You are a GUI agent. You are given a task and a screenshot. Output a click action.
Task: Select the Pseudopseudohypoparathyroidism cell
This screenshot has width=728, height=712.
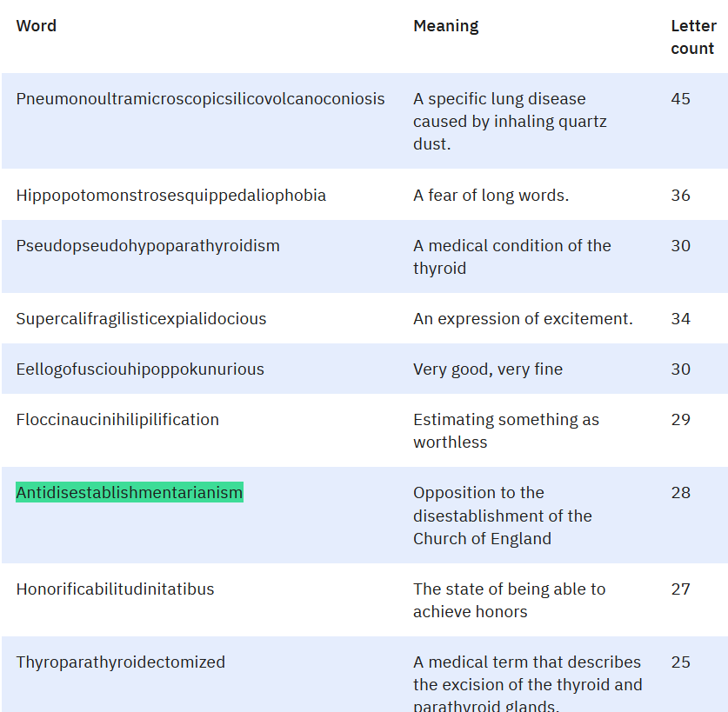pyautogui.click(x=148, y=246)
